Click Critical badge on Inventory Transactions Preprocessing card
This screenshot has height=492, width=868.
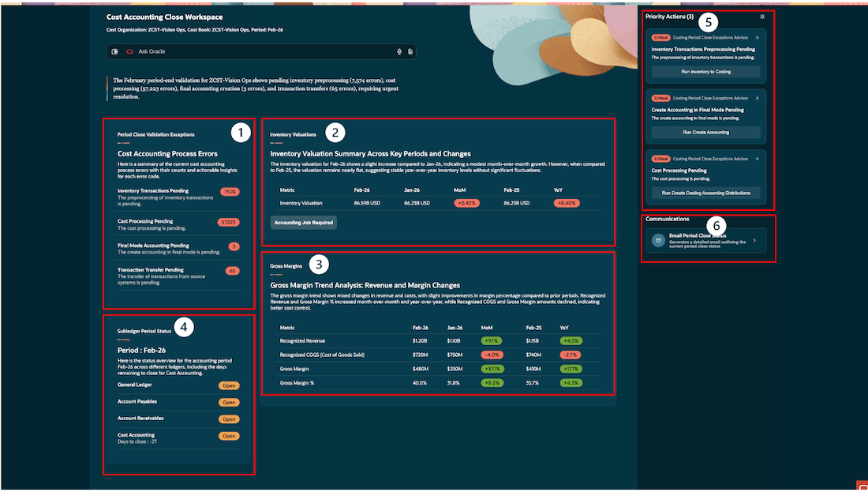coord(661,38)
